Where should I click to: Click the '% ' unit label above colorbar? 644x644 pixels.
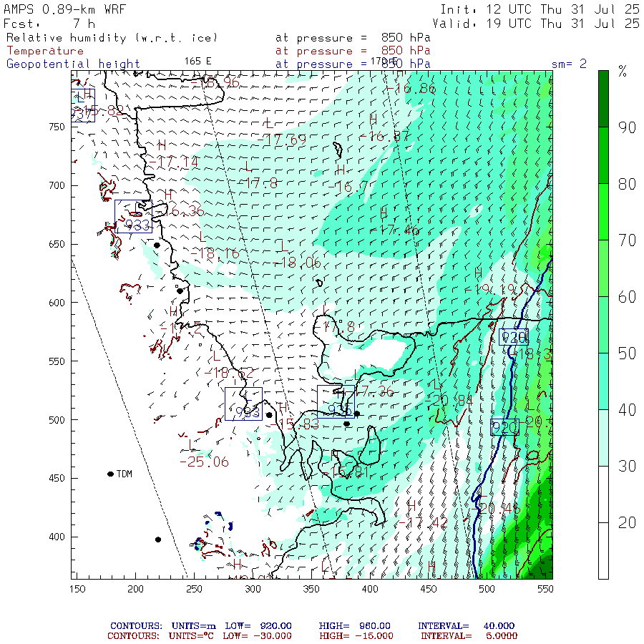623,72
